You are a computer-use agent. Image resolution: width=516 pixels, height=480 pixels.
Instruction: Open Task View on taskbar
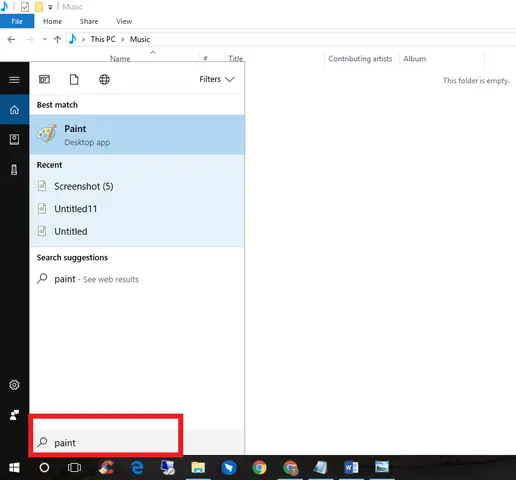pyautogui.click(x=74, y=468)
